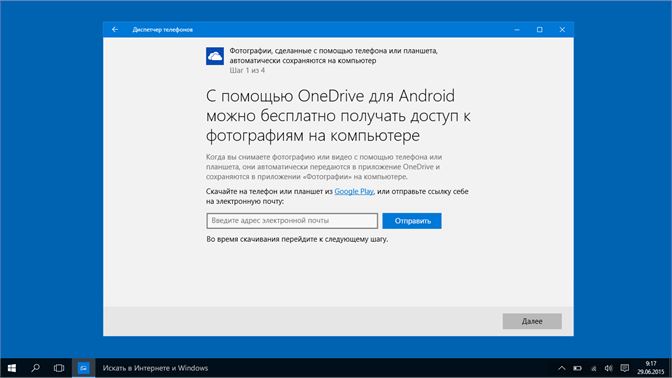
Task: Click the Далее button
Action: 532,321
